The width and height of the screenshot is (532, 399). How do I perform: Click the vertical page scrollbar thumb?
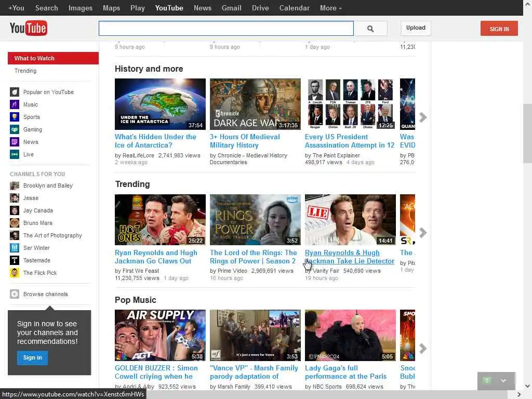click(x=527, y=134)
